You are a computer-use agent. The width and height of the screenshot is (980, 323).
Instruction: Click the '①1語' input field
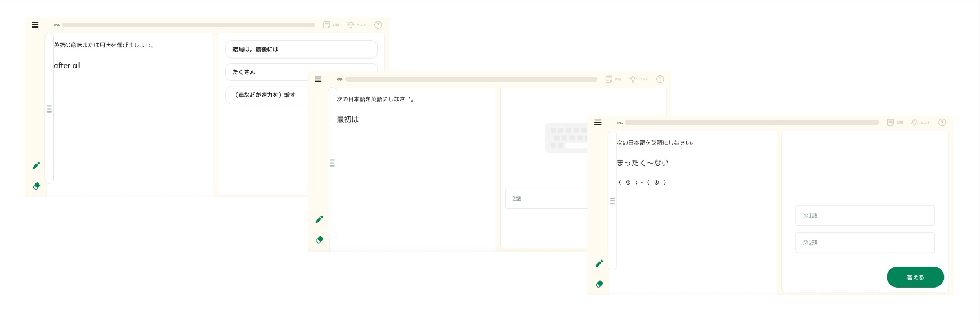(x=865, y=216)
